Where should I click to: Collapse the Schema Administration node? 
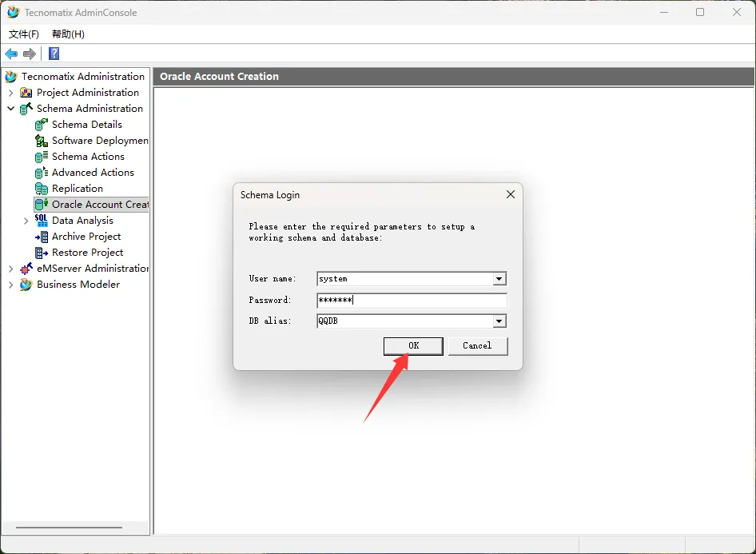coord(10,109)
